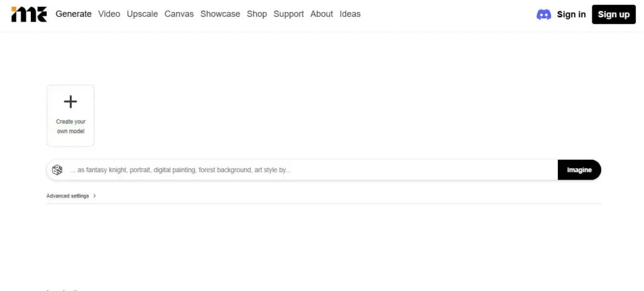The width and height of the screenshot is (644, 291).
Task: Click the Sign in link
Action: [x=571, y=14]
